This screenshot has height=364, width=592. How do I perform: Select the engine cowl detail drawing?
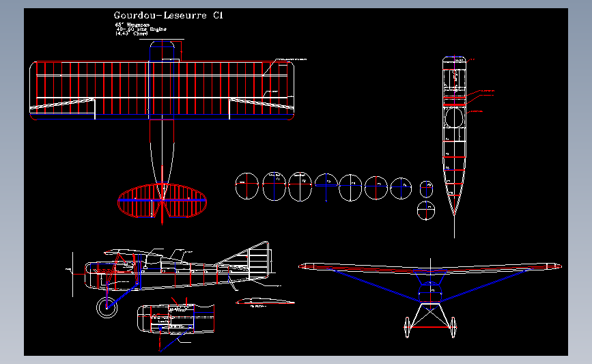pyautogui.click(x=176, y=319)
